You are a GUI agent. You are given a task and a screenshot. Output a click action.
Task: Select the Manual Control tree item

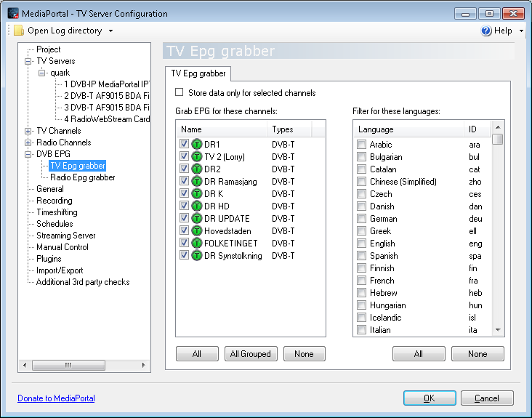click(63, 247)
